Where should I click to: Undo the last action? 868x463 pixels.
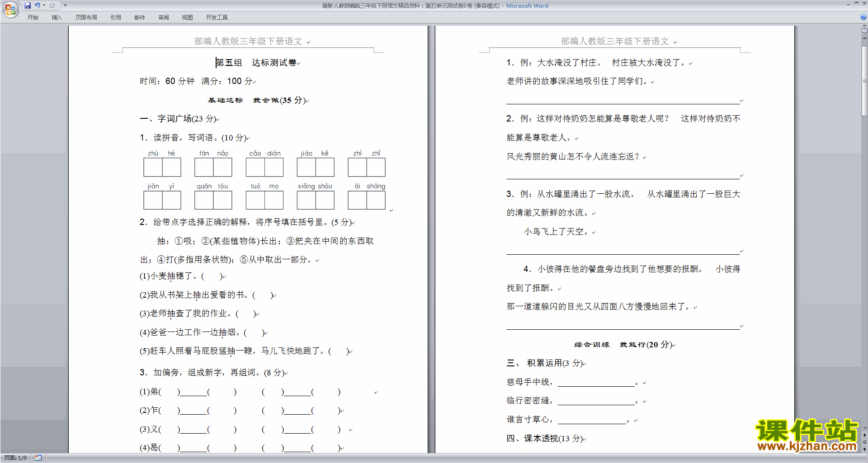click(x=37, y=5)
